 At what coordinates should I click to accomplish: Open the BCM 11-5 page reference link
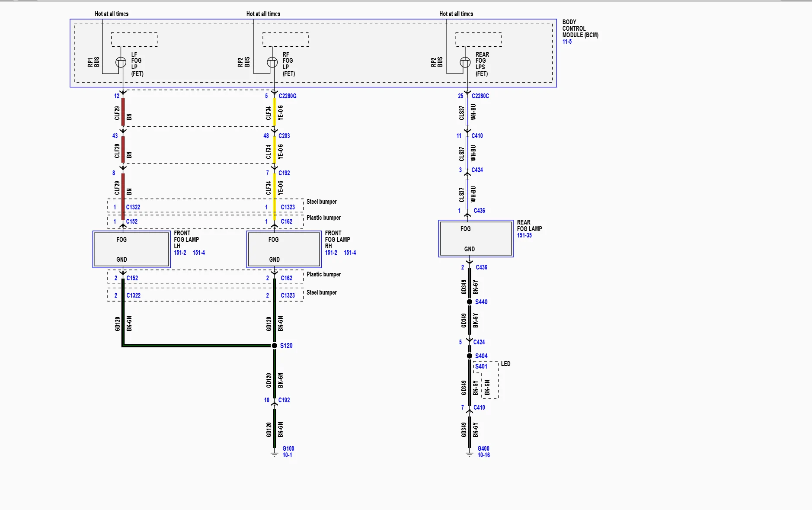(x=567, y=42)
